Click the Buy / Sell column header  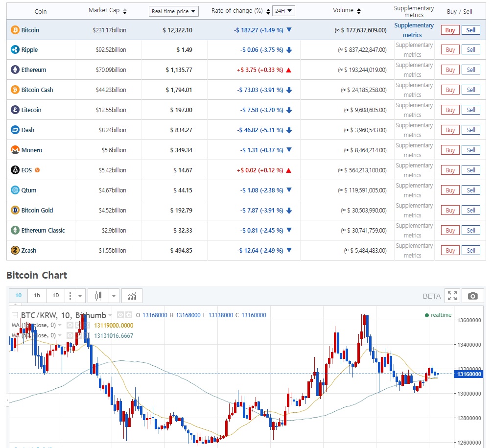point(459,12)
